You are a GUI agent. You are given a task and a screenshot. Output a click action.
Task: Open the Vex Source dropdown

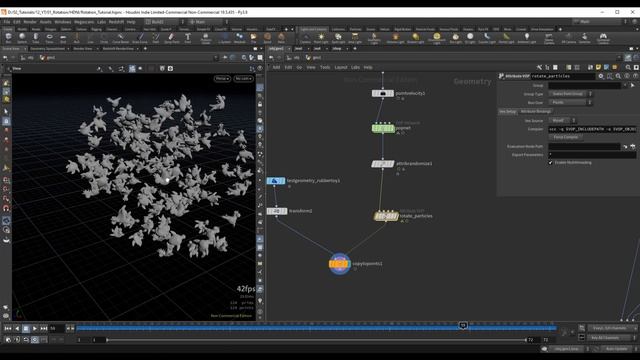click(x=562, y=120)
